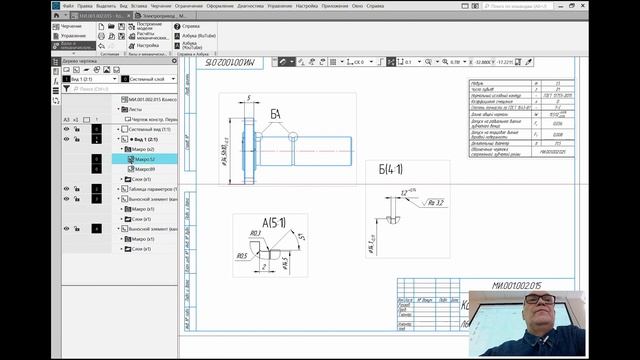Open Азбука (RuTube) link
Screen dimensions: 640x360
(x=195, y=36)
